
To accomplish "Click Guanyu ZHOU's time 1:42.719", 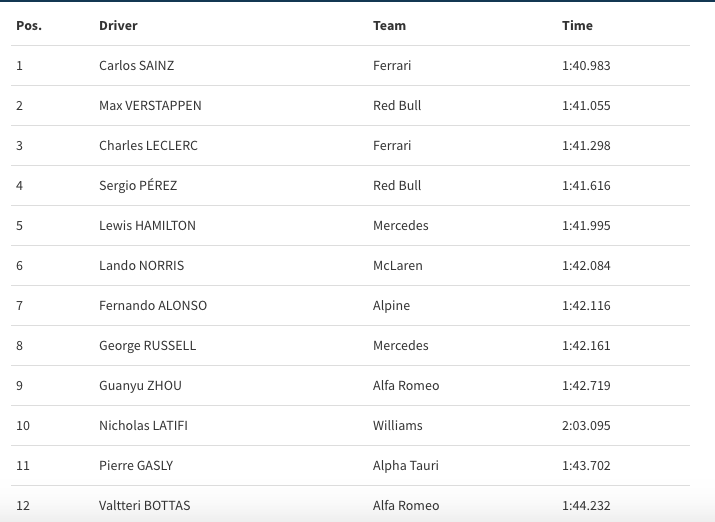I will point(586,386).
